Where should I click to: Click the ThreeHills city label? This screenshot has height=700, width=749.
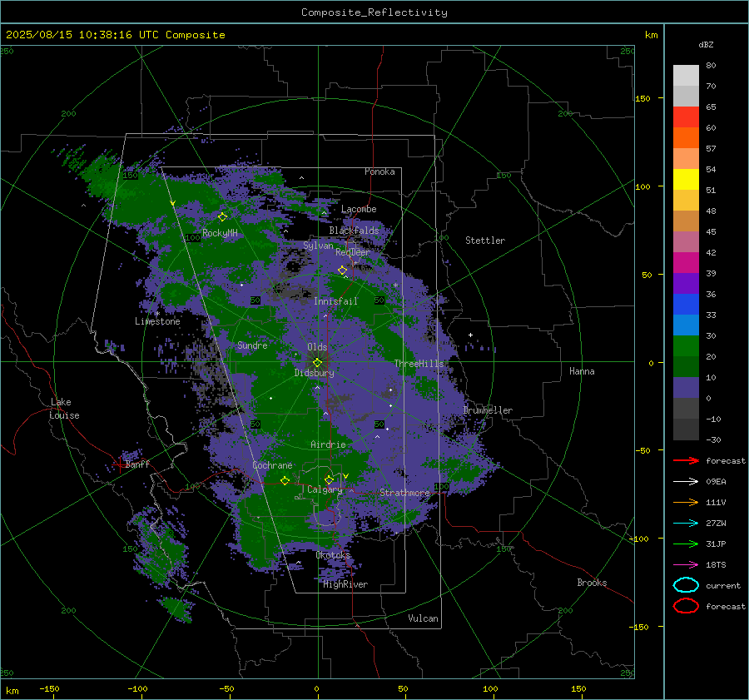coord(419,364)
